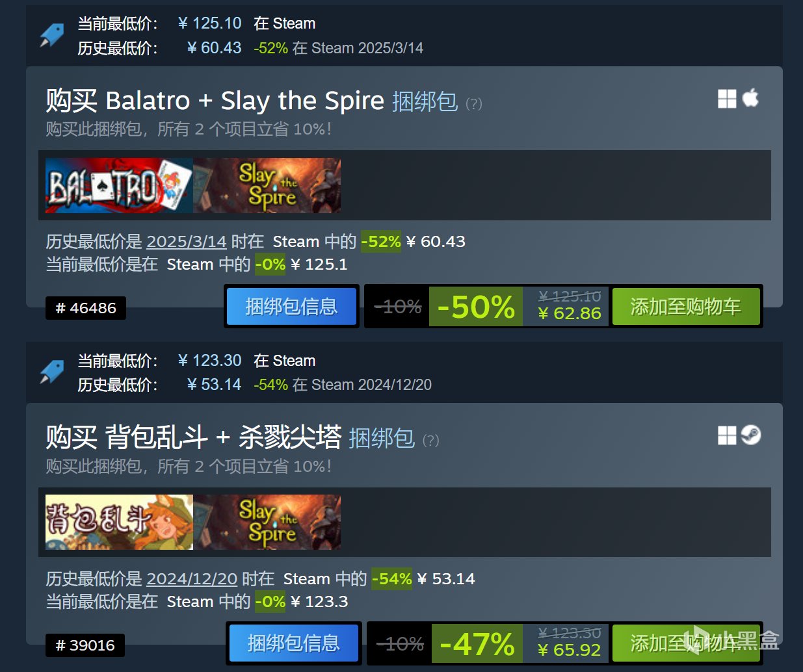Click the Windows platform icon on 背包乱斗 bundle

pos(727,435)
